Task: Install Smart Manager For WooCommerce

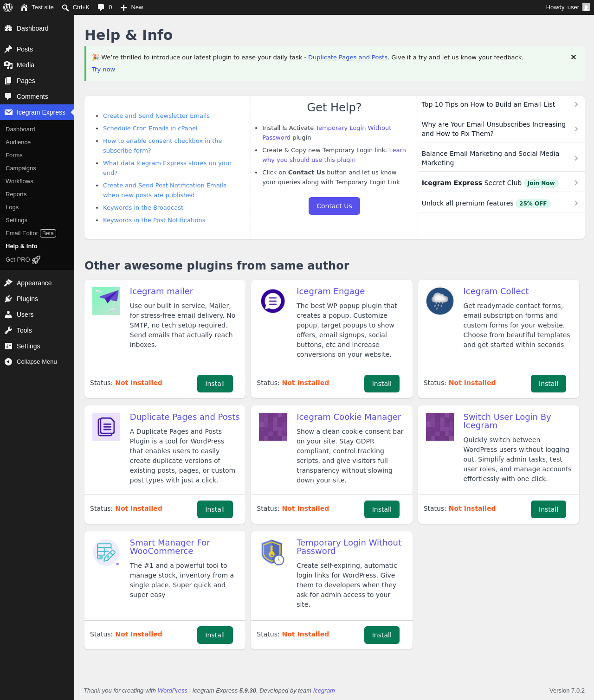Action: coord(215,635)
